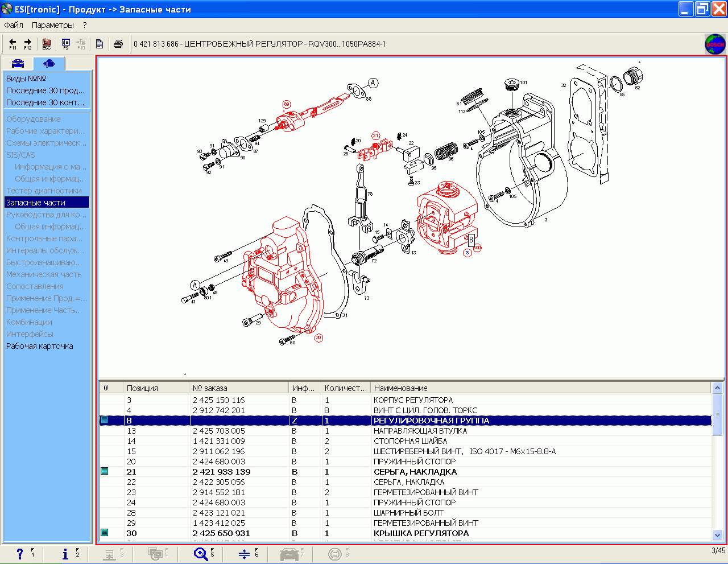Click order number 2 422 305 056
This screenshot has height=564, width=728.
tap(218, 482)
